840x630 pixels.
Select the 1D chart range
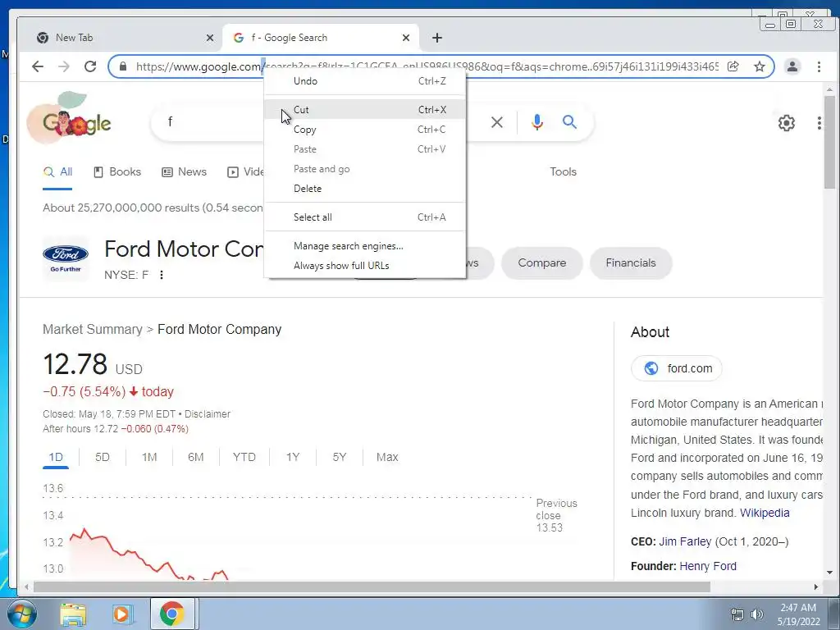pos(56,458)
